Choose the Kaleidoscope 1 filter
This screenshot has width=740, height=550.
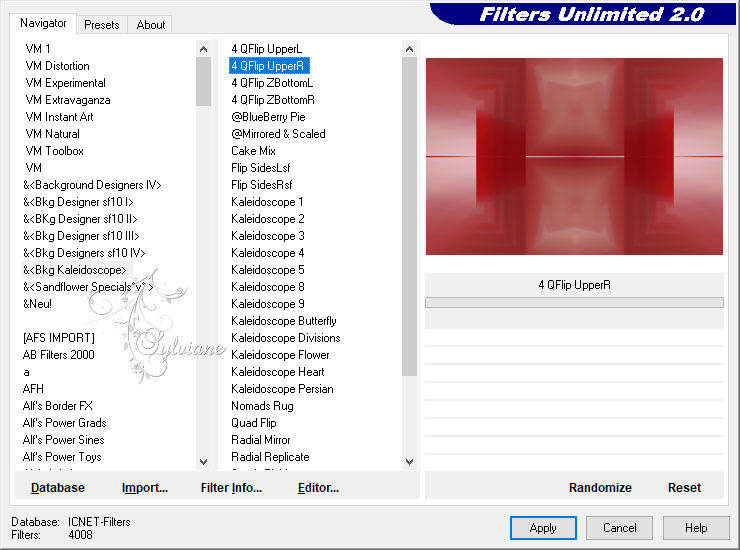tap(267, 202)
